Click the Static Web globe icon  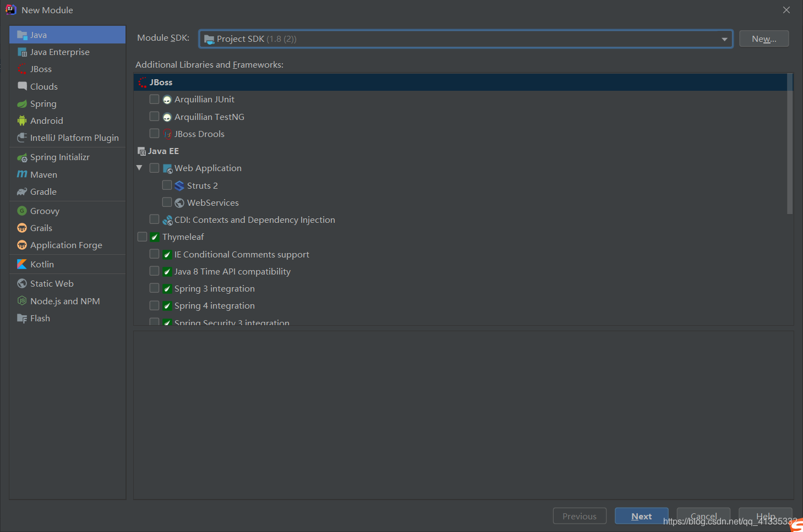tap(22, 283)
